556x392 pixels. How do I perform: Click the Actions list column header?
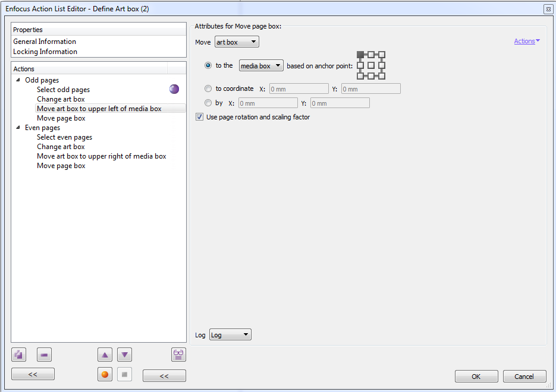tap(89, 69)
